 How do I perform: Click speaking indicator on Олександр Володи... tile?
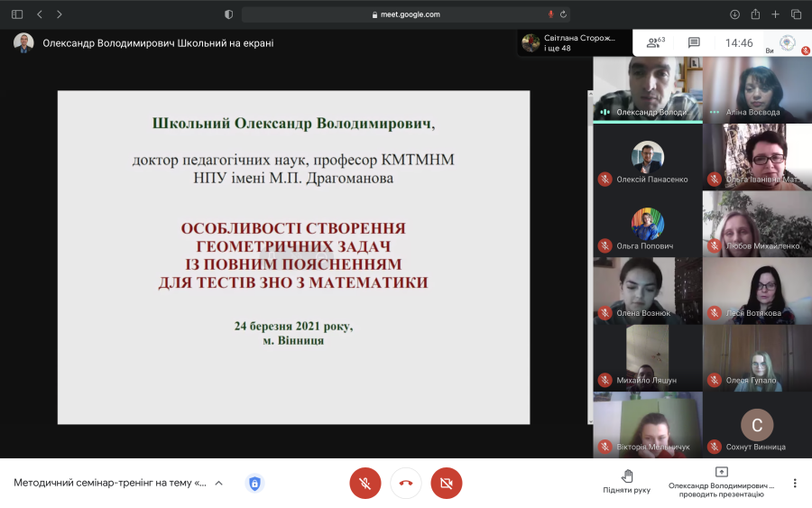point(604,112)
